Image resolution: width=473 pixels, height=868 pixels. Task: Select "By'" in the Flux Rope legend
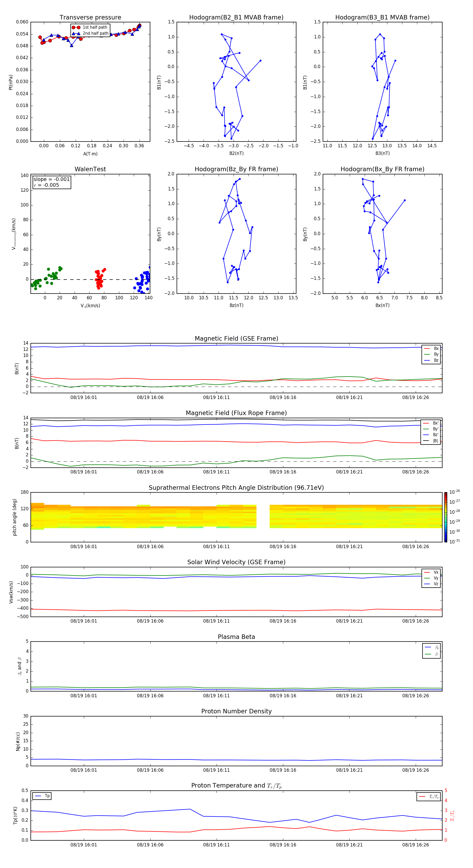[x=431, y=429]
